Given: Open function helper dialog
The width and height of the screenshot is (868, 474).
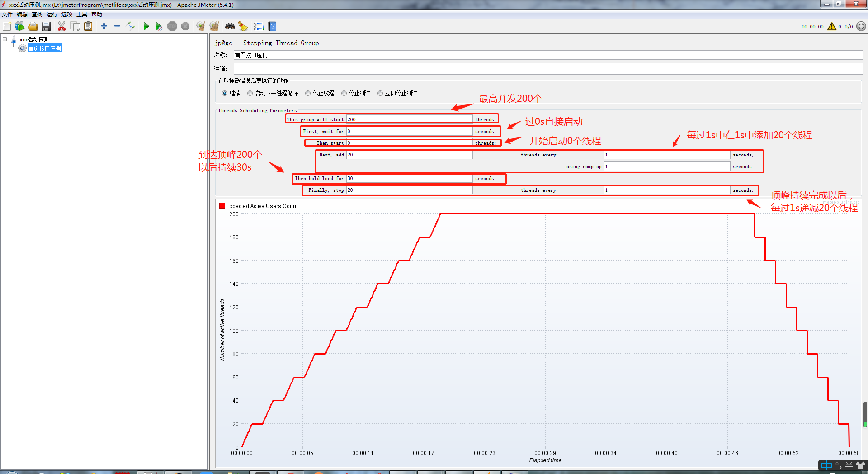Looking at the screenshot, I should 259,26.
